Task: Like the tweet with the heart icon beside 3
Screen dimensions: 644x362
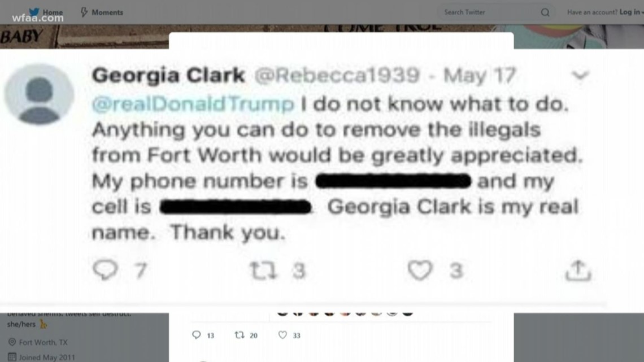Action: point(420,270)
